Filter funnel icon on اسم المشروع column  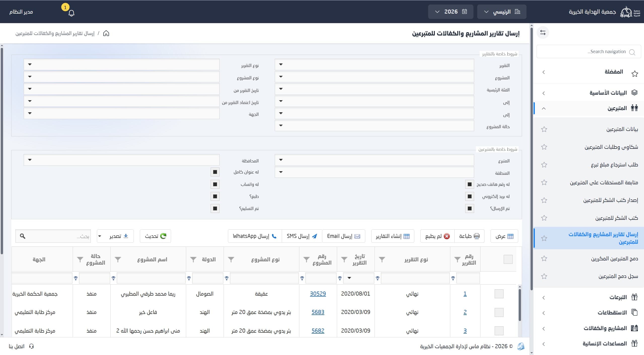(118, 259)
